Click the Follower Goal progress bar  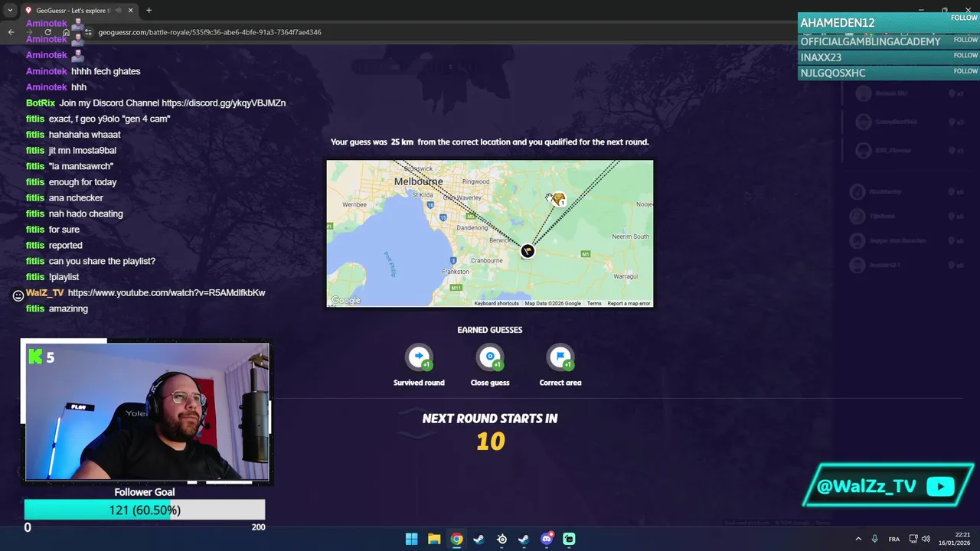145,510
